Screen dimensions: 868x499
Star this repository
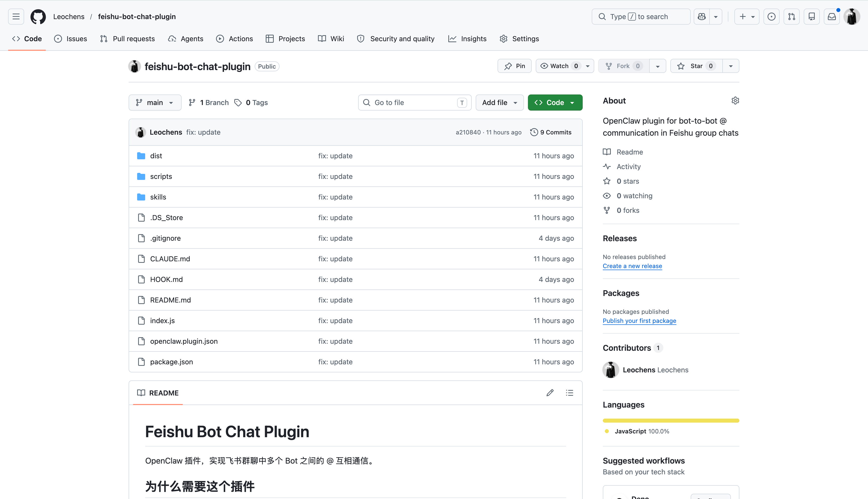[696, 66]
